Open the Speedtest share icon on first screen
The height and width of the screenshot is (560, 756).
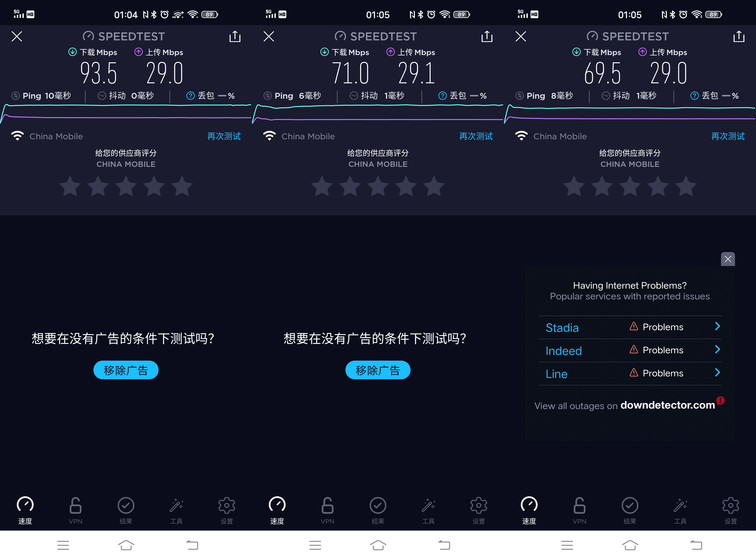[235, 36]
